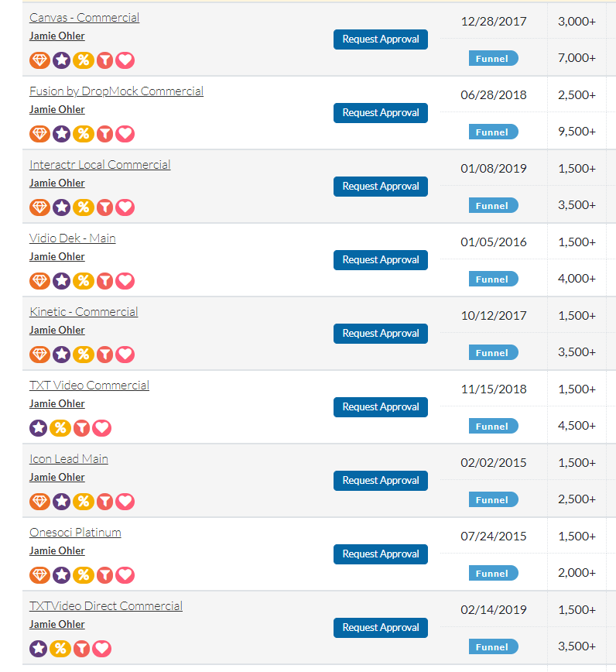Click the Funnel badge for TXT Video Commercial
This screenshot has width=616, height=672.
tap(492, 426)
